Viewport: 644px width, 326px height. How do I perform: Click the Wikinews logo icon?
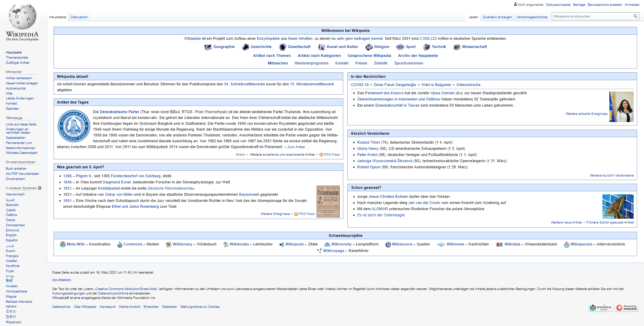coord(441,244)
